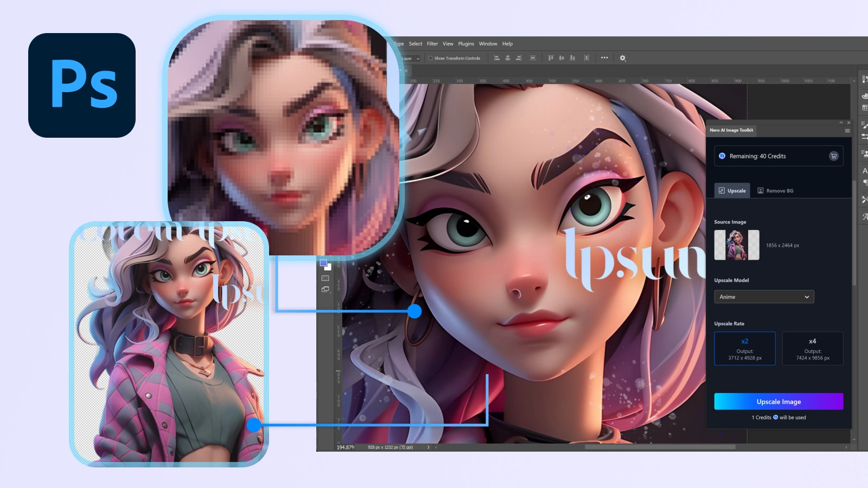
Task: Open the Filter menu
Action: pyautogui.click(x=432, y=43)
